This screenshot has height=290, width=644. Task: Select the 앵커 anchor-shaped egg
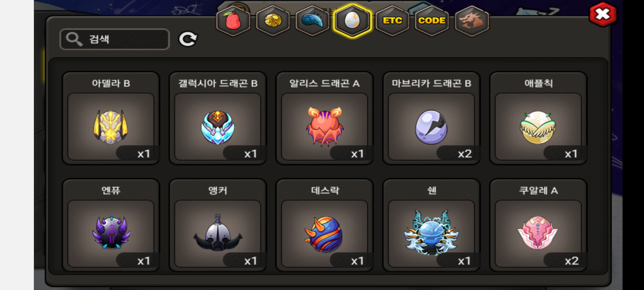coord(218,225)
